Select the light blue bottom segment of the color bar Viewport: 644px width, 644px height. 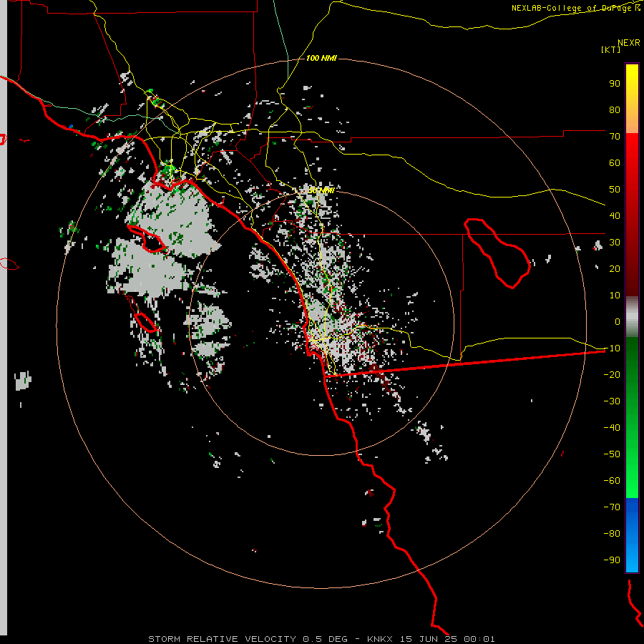[632, 557]
